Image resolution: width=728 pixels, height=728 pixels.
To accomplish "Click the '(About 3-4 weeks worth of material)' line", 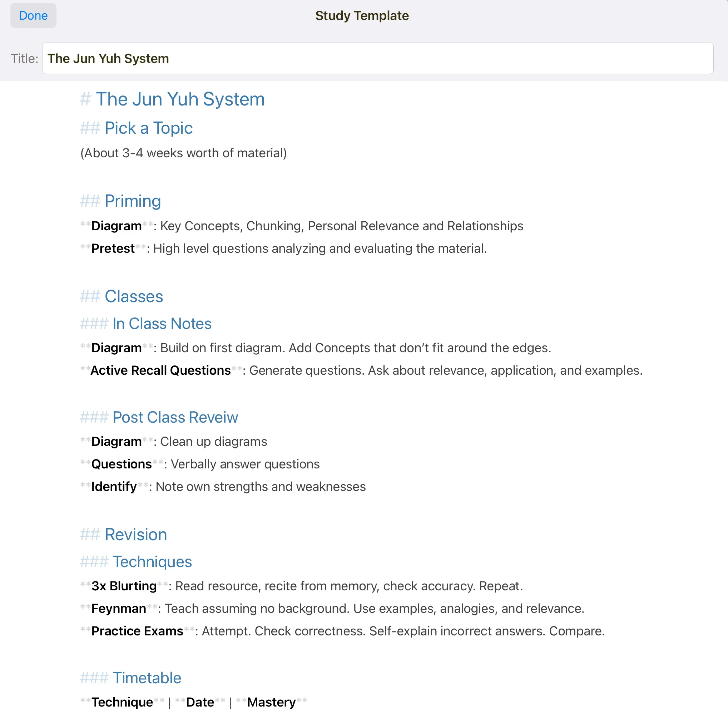I will coord(183,153).
